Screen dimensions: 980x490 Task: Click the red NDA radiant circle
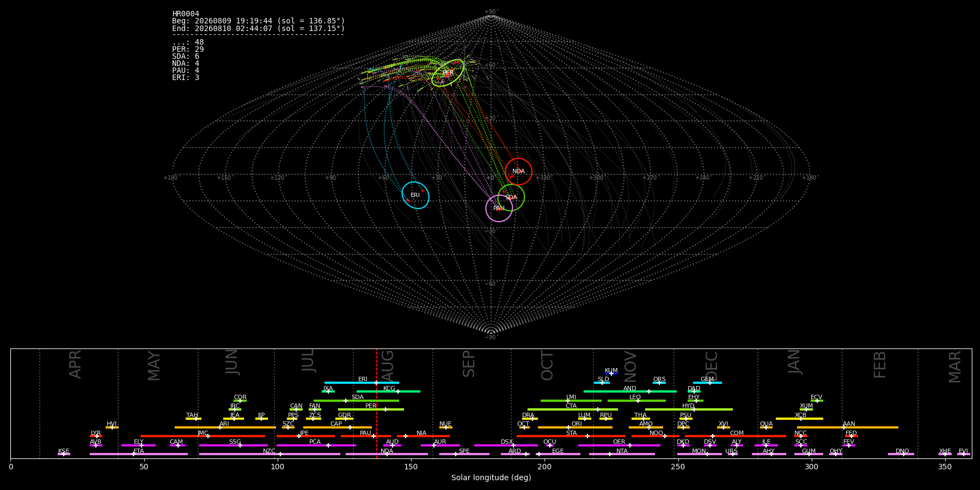[x=518, y=171]
